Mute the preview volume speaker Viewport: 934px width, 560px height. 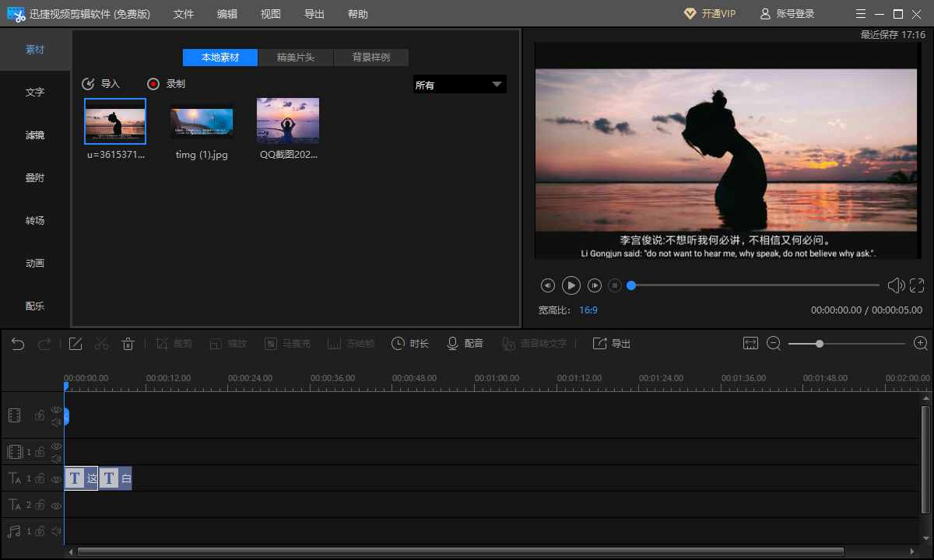896,285
